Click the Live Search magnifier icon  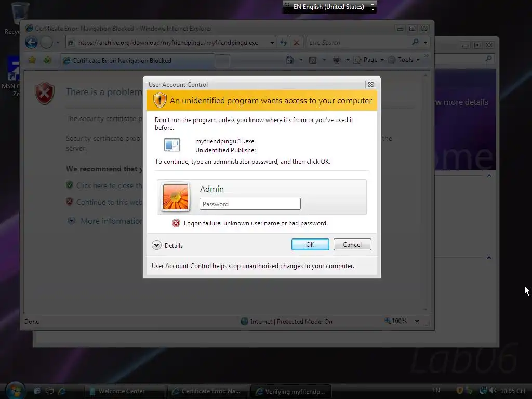coord(415,42)
